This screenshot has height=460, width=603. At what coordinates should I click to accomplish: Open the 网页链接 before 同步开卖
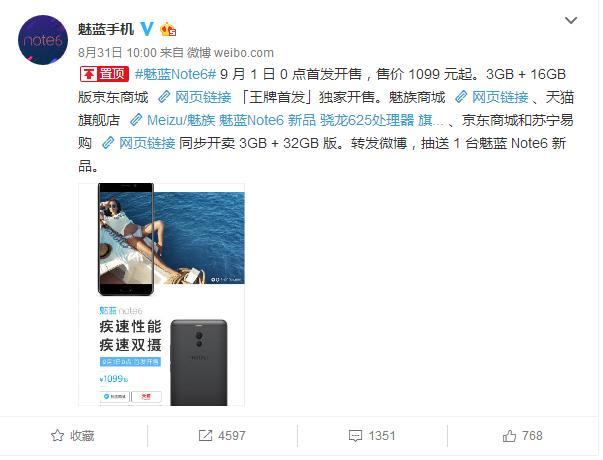(139, 143)
